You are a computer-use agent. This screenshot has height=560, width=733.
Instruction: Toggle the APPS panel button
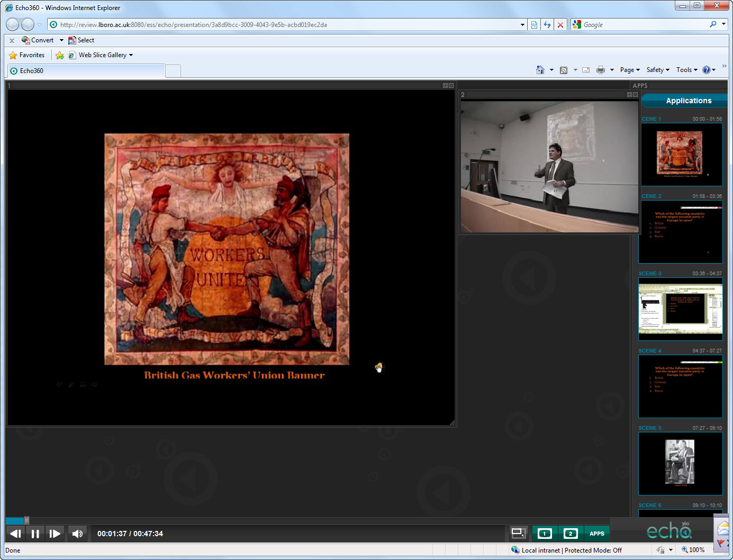coord(596,534)
